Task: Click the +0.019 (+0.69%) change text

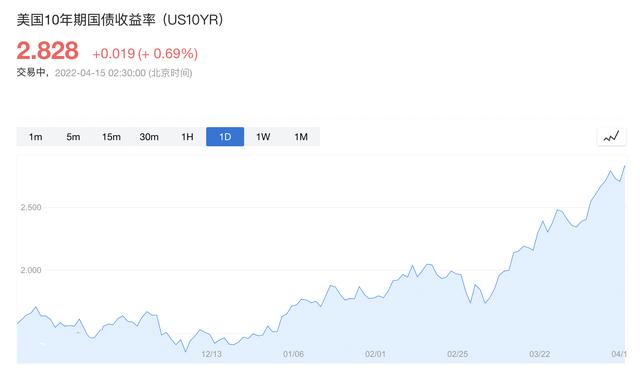Action: [x=145, y=53]
